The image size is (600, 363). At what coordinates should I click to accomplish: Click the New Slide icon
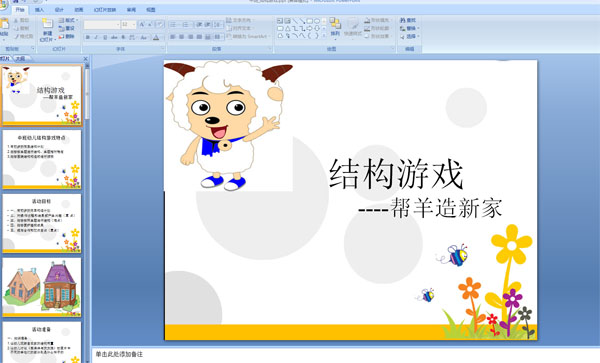coord(47,24)
